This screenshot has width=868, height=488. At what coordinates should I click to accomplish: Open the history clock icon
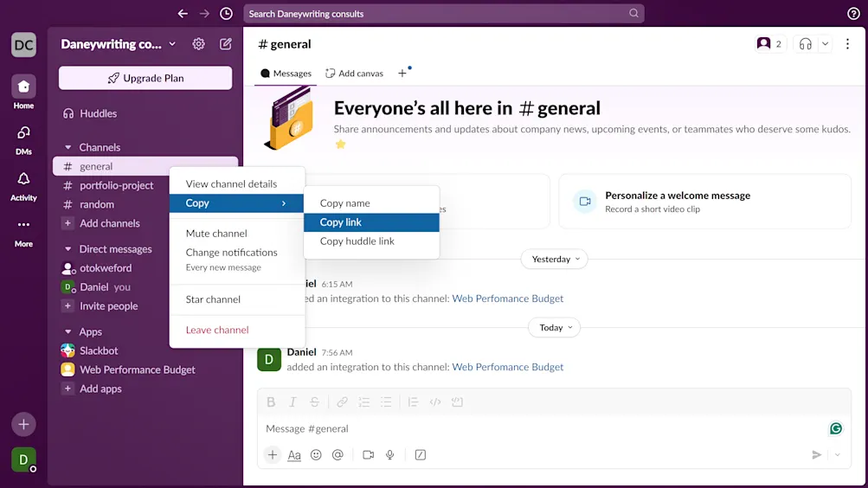click(226, 13)
